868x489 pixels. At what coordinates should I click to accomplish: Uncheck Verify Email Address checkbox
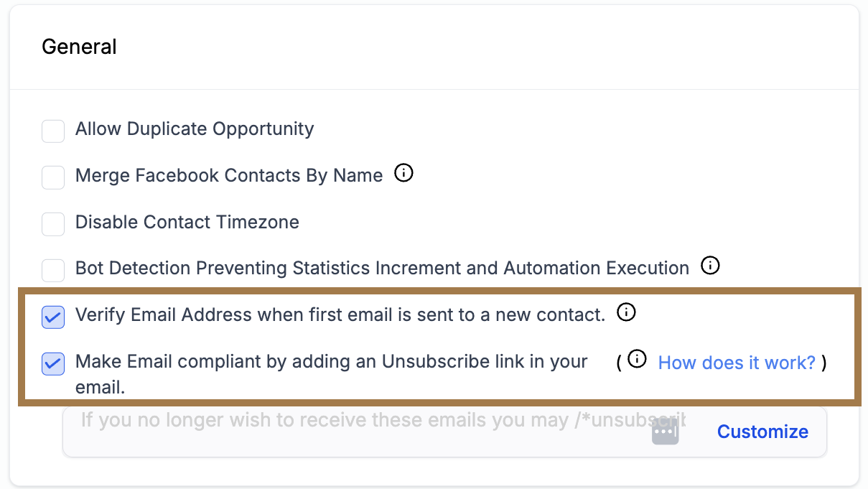pos(53,317)
